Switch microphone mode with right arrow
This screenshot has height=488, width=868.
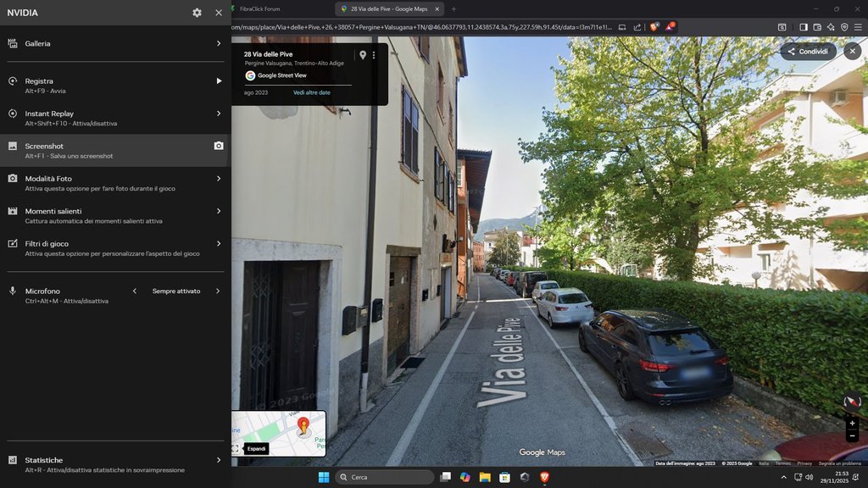tap(218, 291)
